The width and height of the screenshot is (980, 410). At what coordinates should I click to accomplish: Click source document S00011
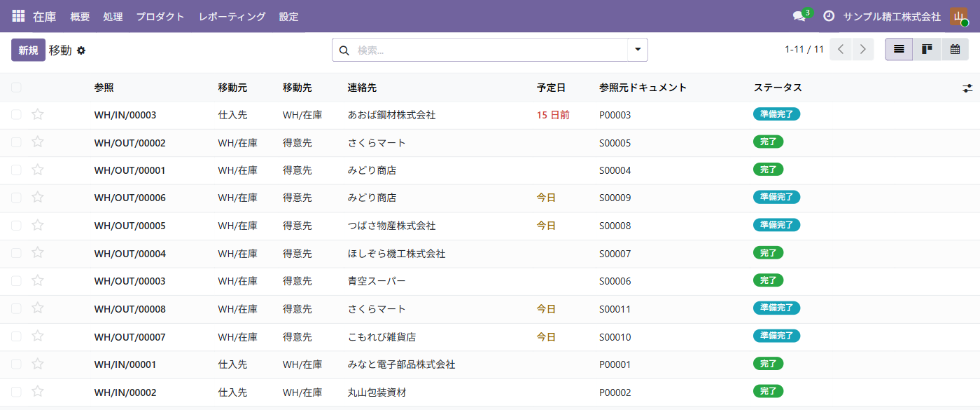(x=615, y=309)
